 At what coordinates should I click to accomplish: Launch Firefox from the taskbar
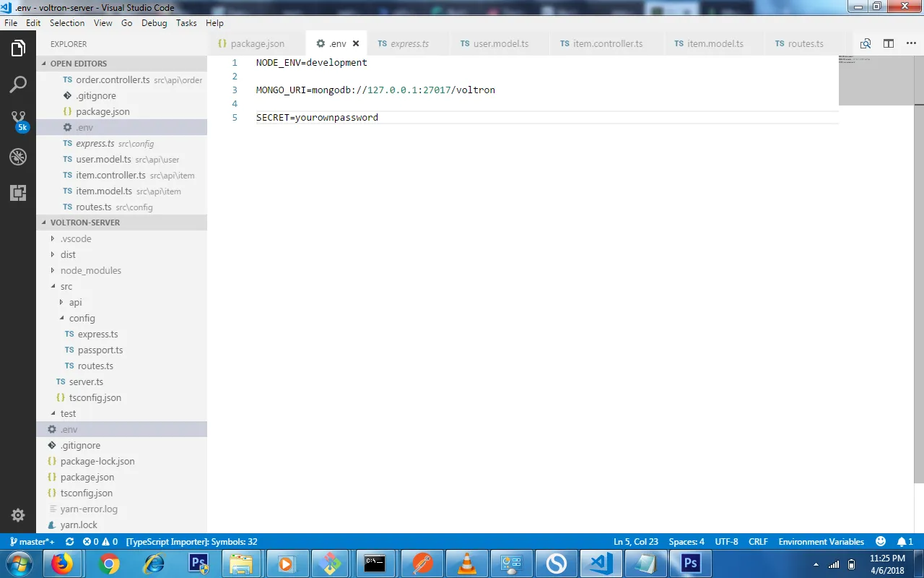(x=63, y=564)
